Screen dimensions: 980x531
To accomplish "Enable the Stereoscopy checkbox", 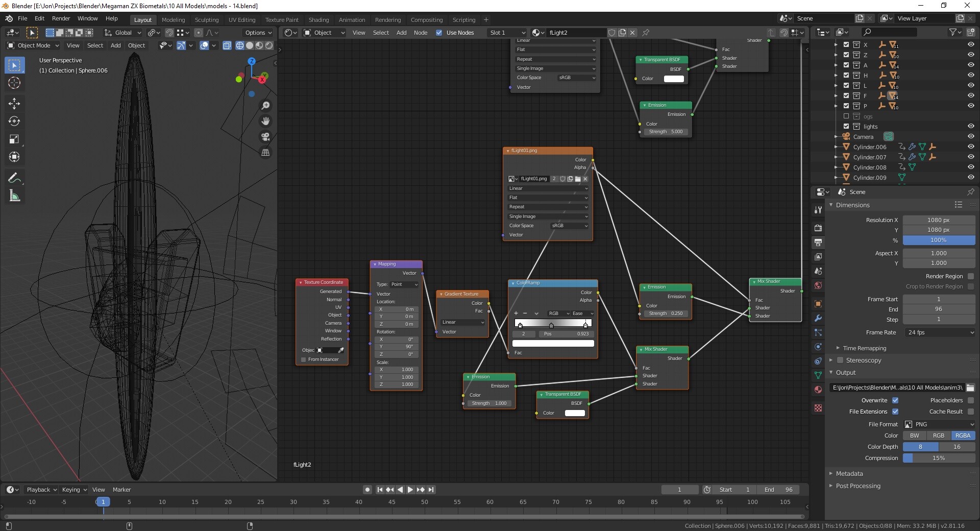I will (x=840, y=360).
